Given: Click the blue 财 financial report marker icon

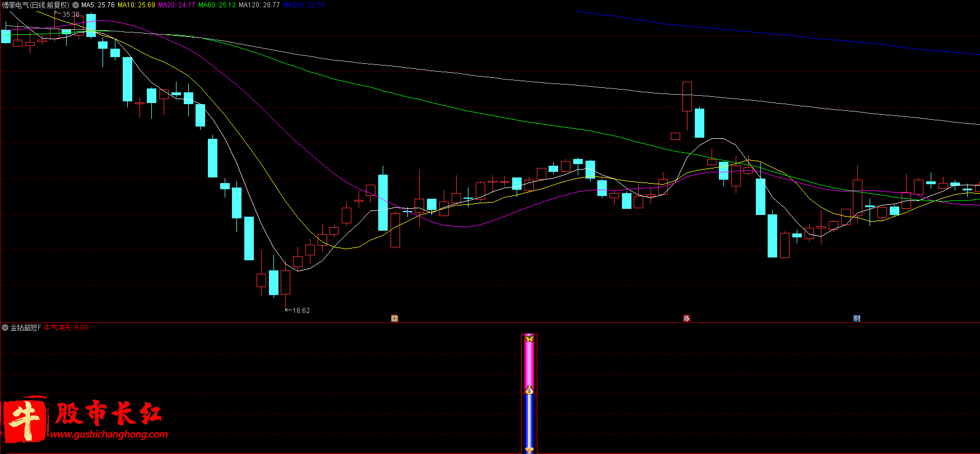Looking at the screenshot, I should click(857, 319).
